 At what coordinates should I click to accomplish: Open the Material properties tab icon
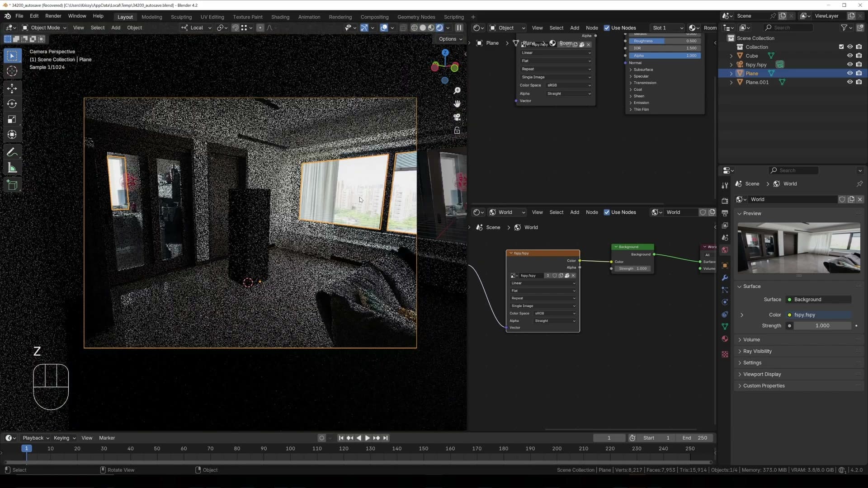725,339
